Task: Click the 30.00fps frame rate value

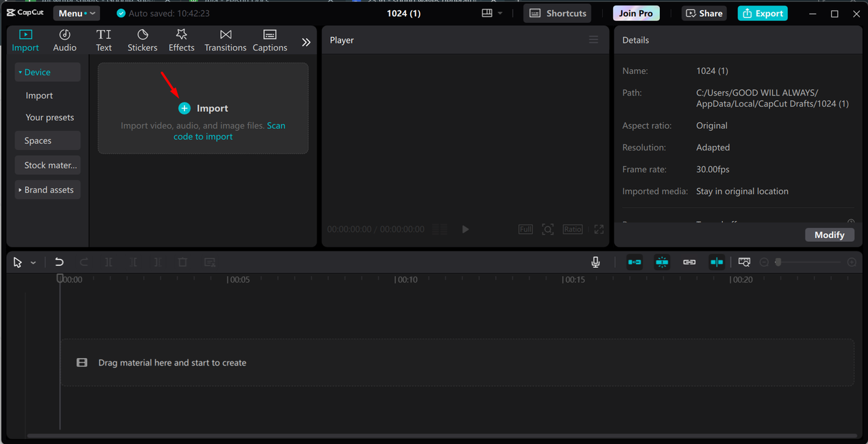Action: [713, 169]
